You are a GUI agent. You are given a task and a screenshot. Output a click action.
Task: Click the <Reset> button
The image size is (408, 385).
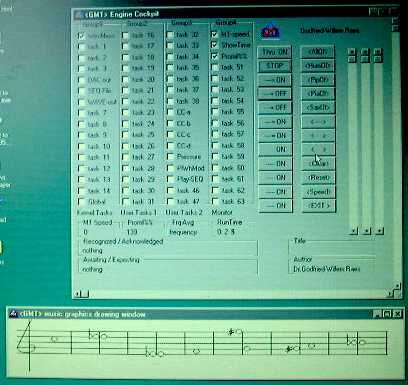pos(318,178)
